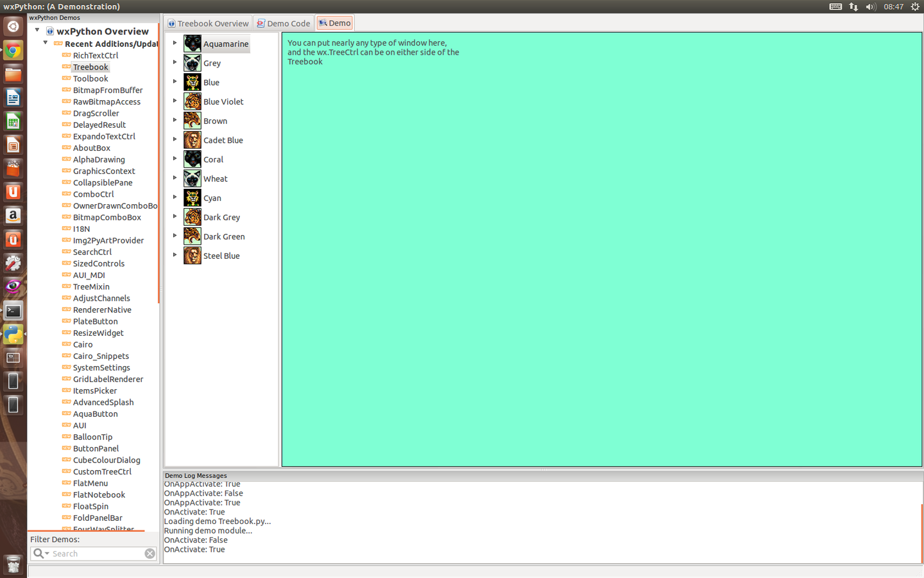The height and width of the screenshot is (578, 924).
Task: Open the CubeColourDialog demo
Action: 107,460
